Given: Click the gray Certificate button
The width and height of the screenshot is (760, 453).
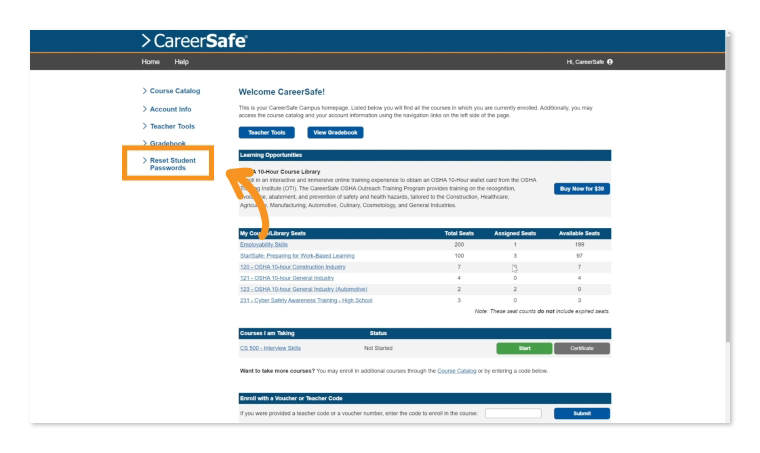Looking at the screenshot, I should 582,348.
